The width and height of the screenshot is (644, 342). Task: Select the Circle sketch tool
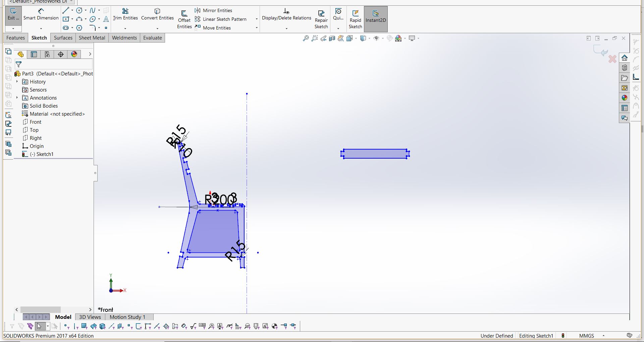click(79, 10)
